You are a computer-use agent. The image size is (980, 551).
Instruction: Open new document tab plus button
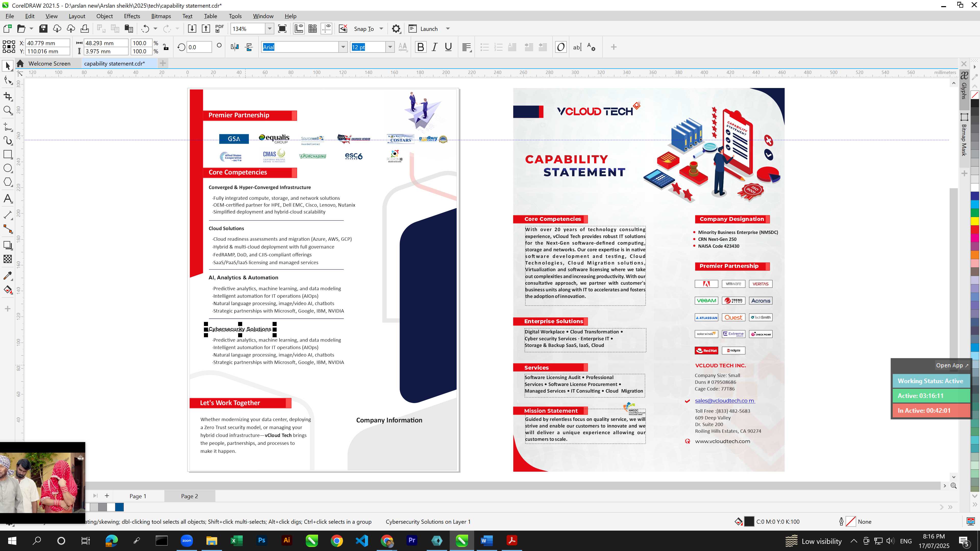click(x=163, y=63)
